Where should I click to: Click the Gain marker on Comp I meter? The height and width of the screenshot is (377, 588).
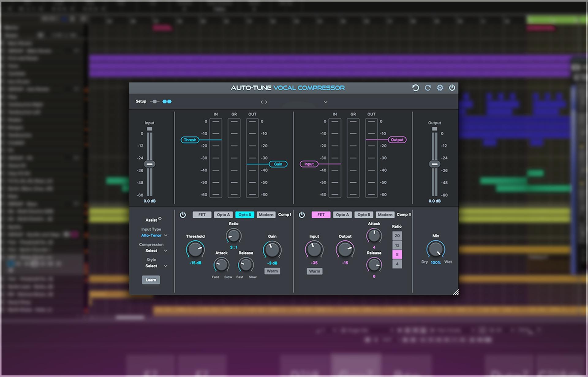[278, 164]
